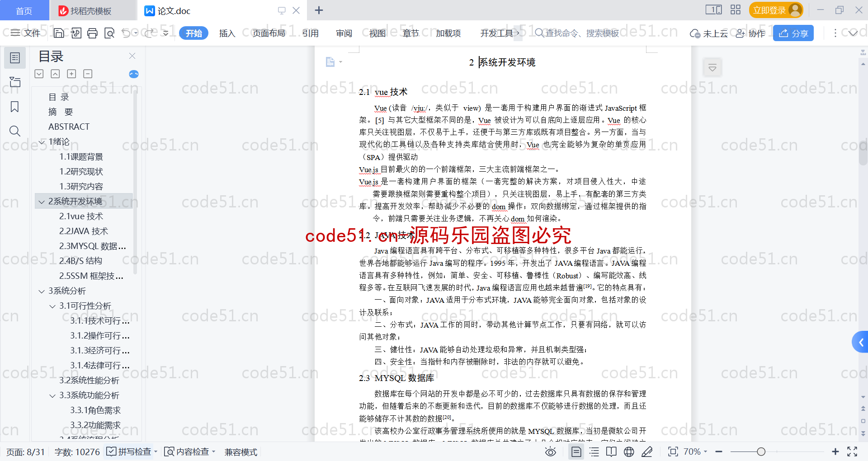
Task: Open the quick access toolbar dropdown arrow
Action: pos(166,33)
